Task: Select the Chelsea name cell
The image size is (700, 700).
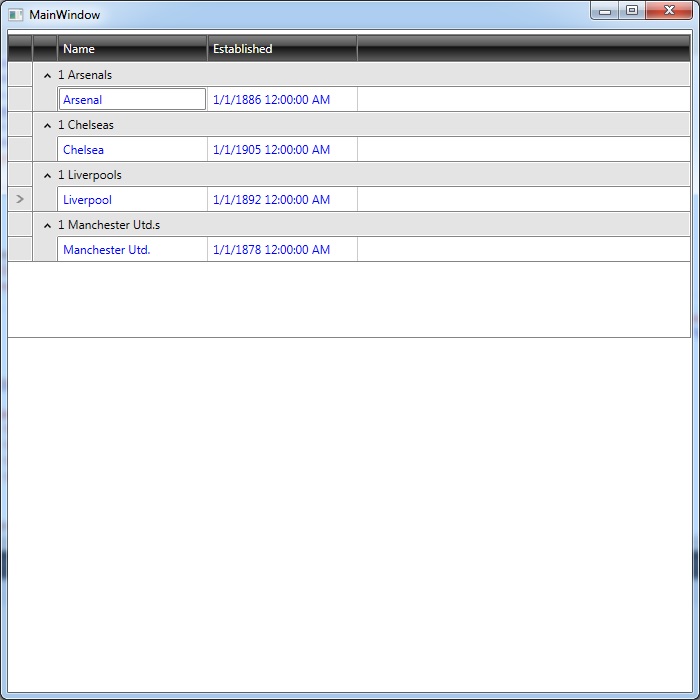Action: tap(132, 149)
